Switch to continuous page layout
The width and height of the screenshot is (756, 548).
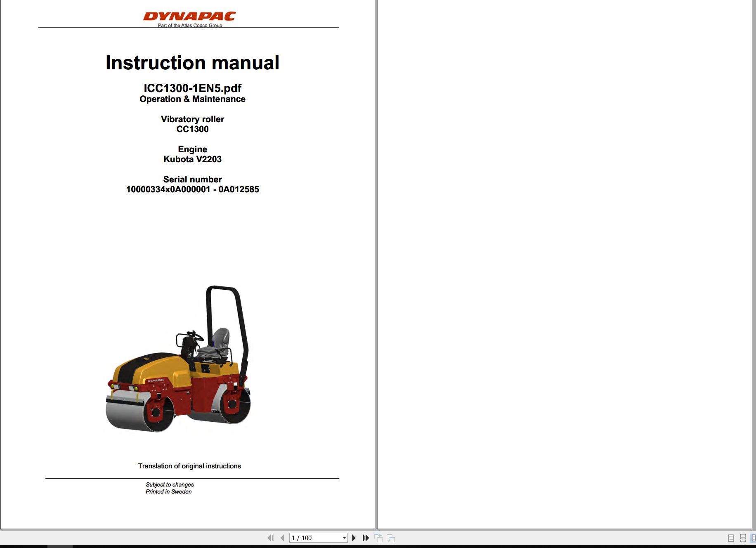743,538
